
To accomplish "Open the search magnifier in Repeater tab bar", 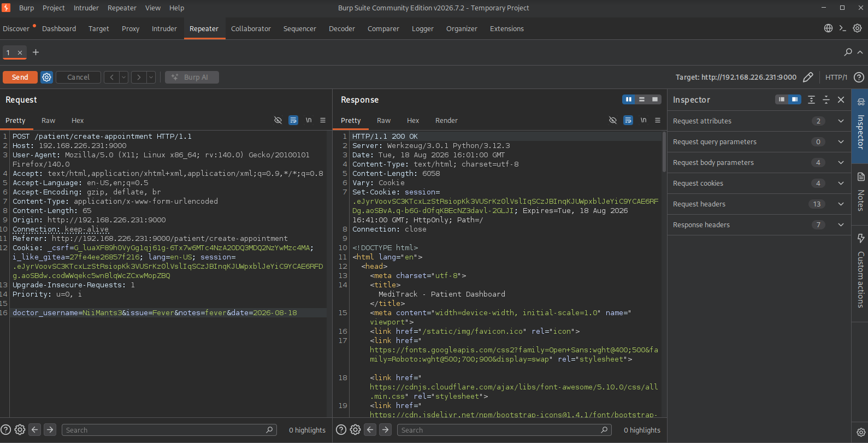I will pyautogui.click(x=848, y=52).
